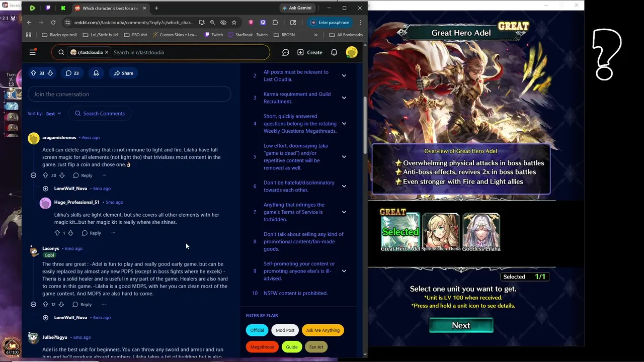This screenshot has width=644, height=362.
Task: Reply to aragamichronos's comment
Action: tap(83, 175)
